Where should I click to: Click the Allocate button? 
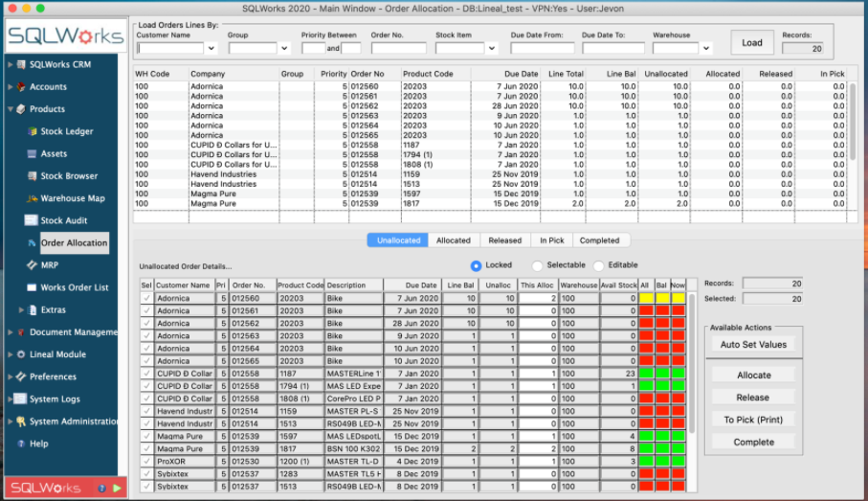(x=753, y=376)
